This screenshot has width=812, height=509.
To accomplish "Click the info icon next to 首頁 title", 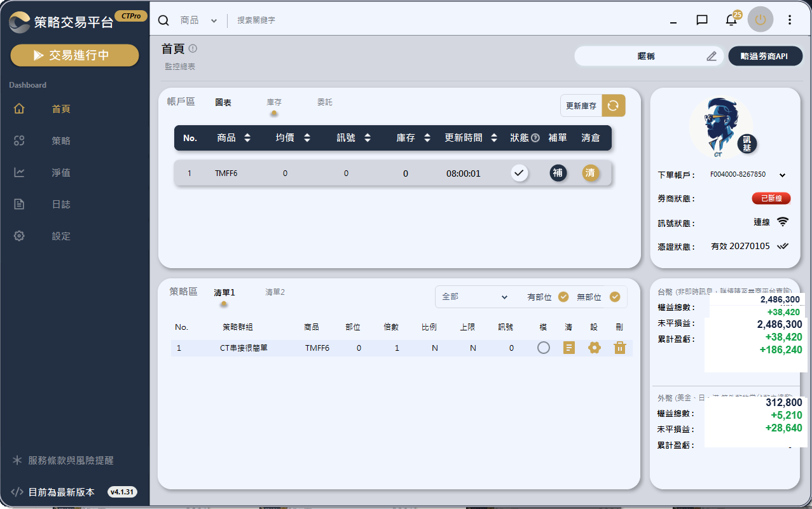I will point(193,48).
